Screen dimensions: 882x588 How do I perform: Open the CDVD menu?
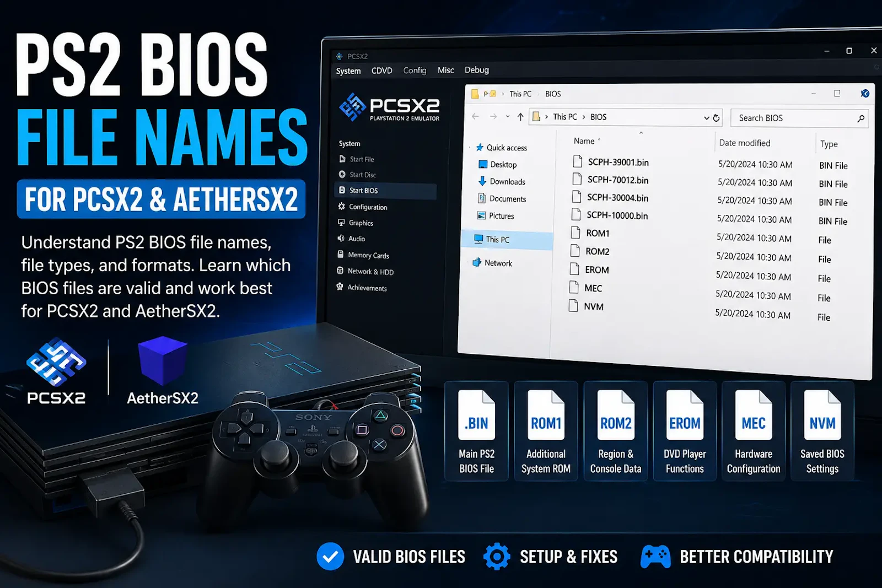click(381, 71)
